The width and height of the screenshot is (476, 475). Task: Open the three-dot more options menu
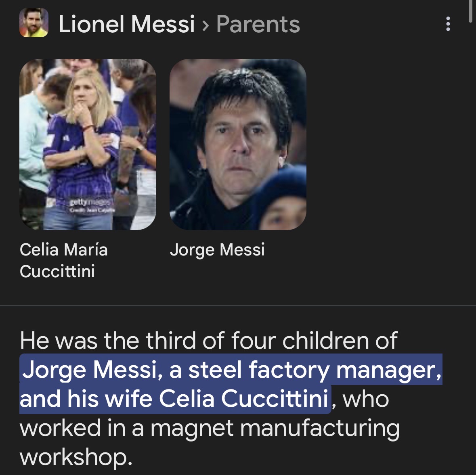[x=448, y=24]
